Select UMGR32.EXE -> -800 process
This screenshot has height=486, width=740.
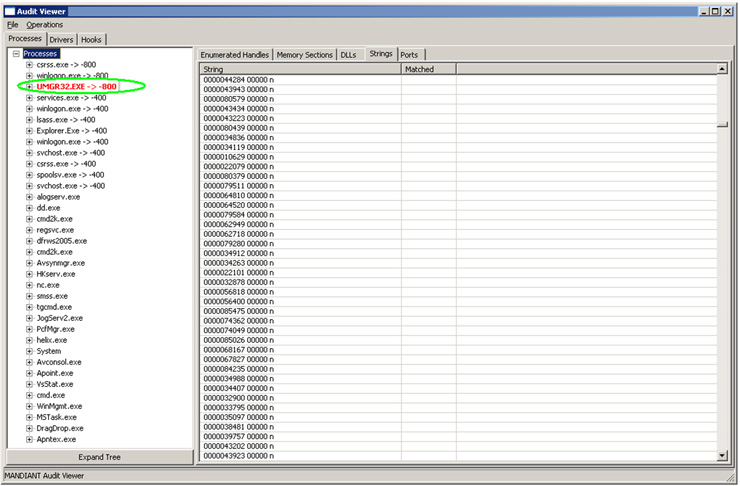pyautogui.click(x=76, y=87)
